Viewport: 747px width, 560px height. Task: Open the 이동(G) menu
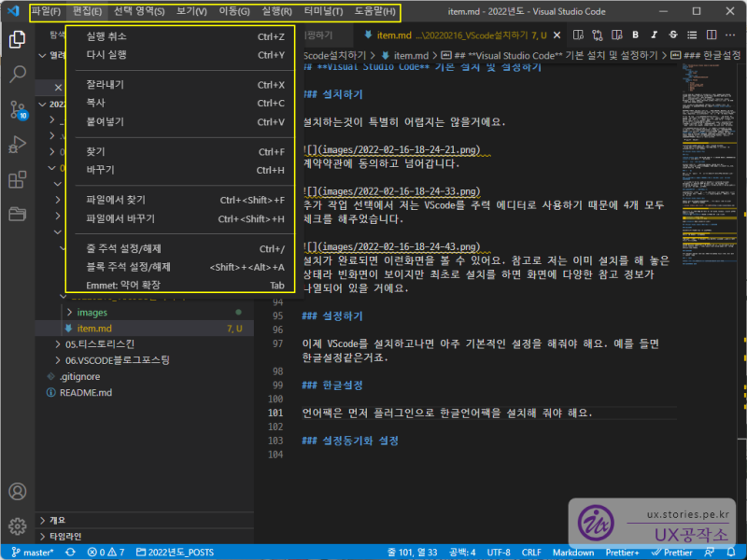[x=234, y=11]
